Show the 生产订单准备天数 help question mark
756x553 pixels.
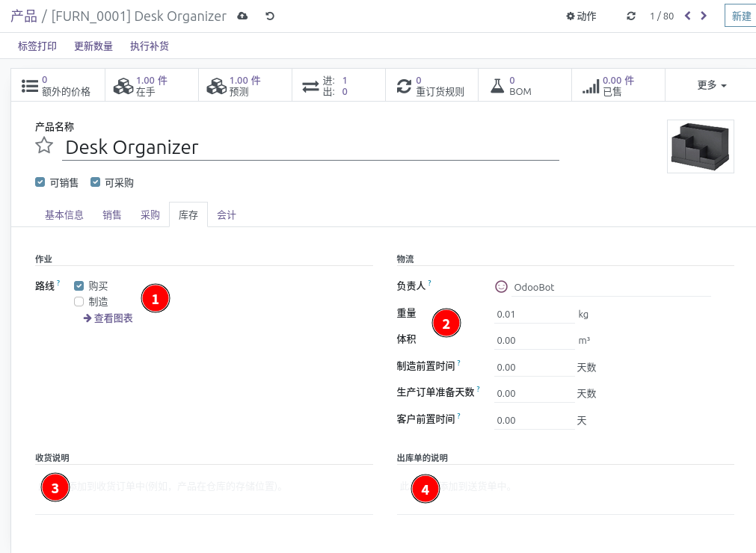point(478,389)
